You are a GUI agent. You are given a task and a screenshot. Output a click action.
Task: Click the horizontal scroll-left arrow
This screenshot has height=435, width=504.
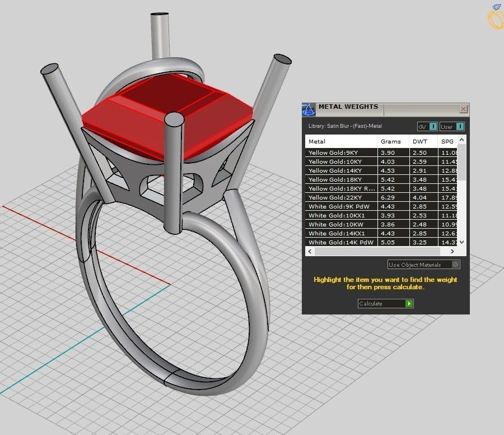point(310,251)
